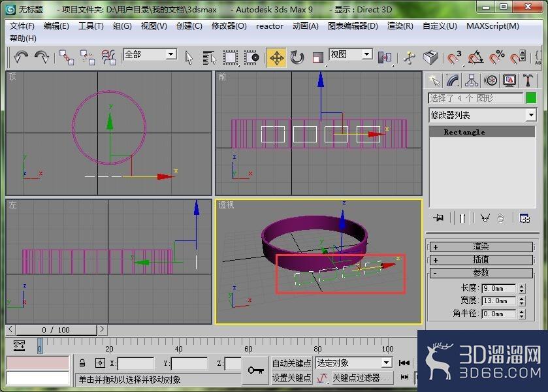Toggle Percent Snap icon
The image size is (548, 392).
[496, 57]
